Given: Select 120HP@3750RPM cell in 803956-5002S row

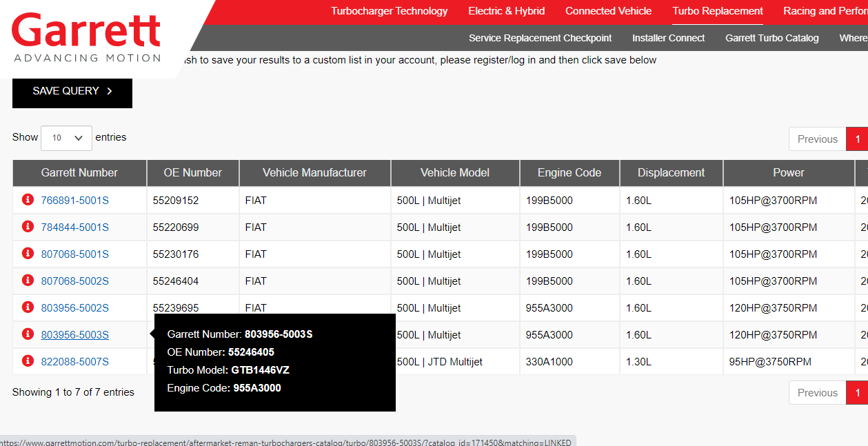Looking at the screenshot, I should 789,308.
